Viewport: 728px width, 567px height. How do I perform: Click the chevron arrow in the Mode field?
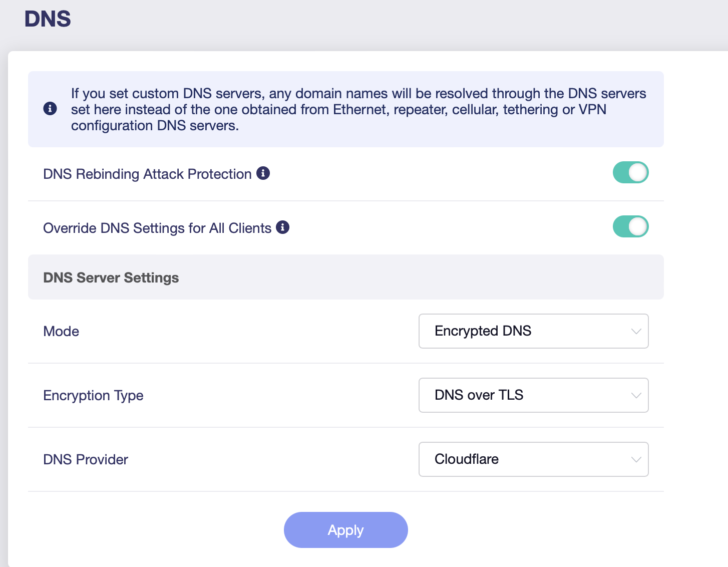point(636,331)
